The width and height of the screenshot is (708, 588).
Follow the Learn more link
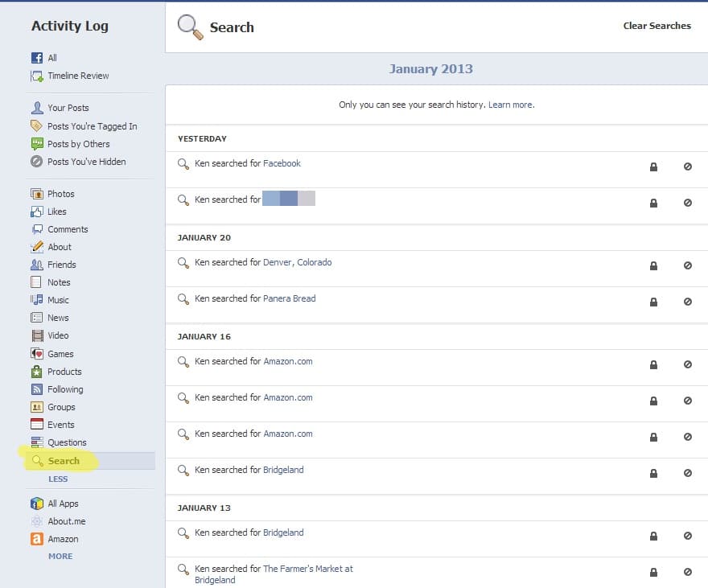pos(511,105)
